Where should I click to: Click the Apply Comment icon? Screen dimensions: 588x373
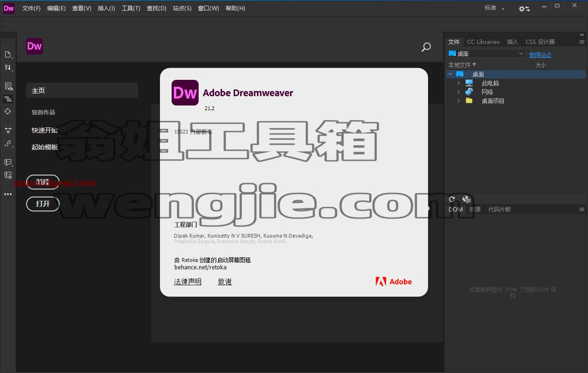tap(8, 162)
